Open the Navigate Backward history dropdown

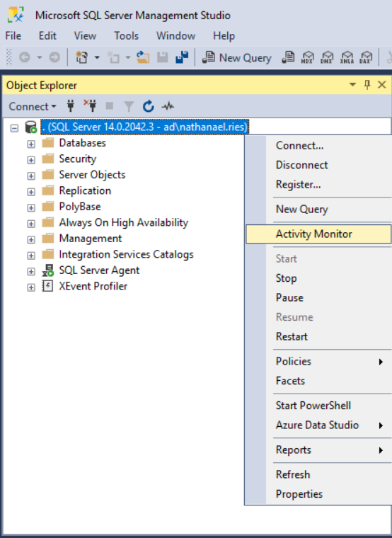(x=40, y=57)
